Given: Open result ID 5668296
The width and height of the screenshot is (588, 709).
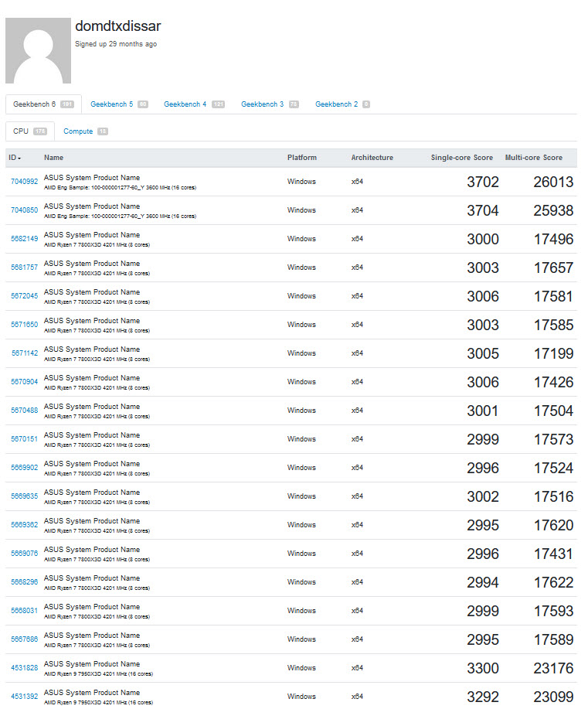Looking at the screenshot, I should 25,582.
